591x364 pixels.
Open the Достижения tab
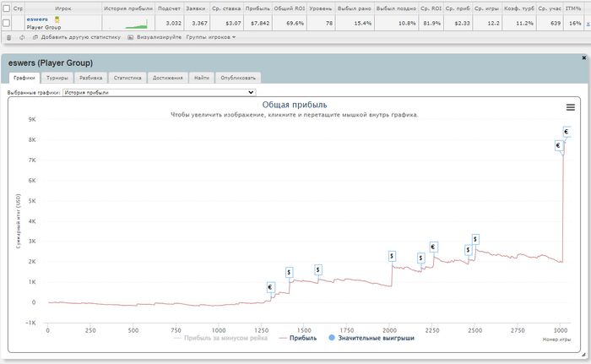(x=168, y=78)
